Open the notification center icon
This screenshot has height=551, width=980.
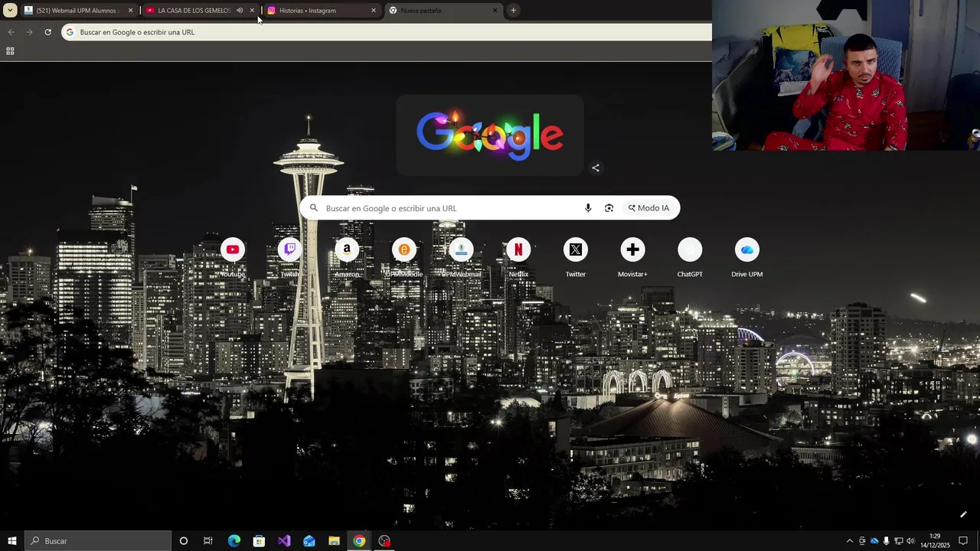pyautogui.click(x=963, y=541)
